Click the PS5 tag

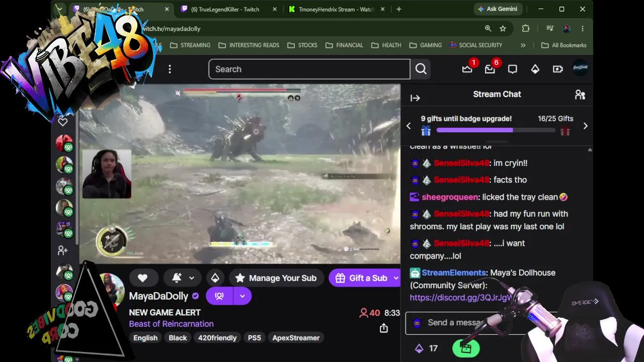pos(255,338)
